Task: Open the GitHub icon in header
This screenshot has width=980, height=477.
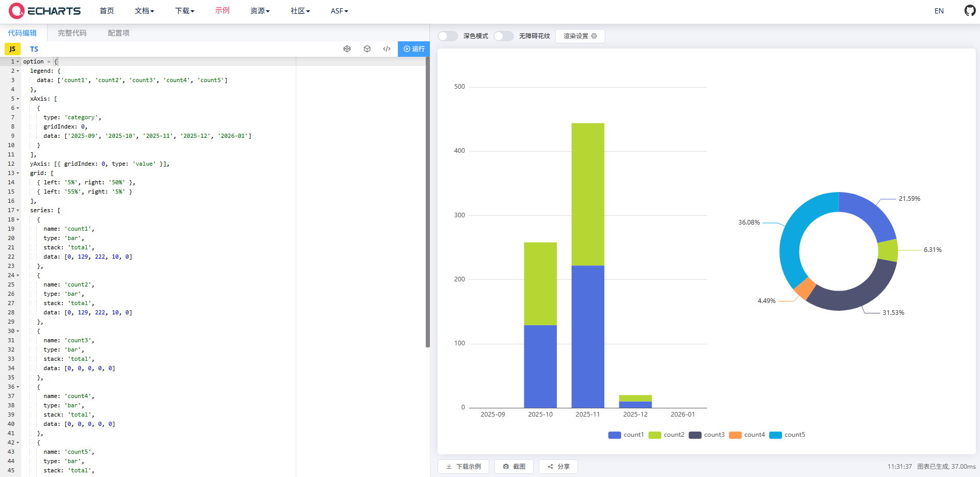Action: pyautogui.click(x=970, y=11)
